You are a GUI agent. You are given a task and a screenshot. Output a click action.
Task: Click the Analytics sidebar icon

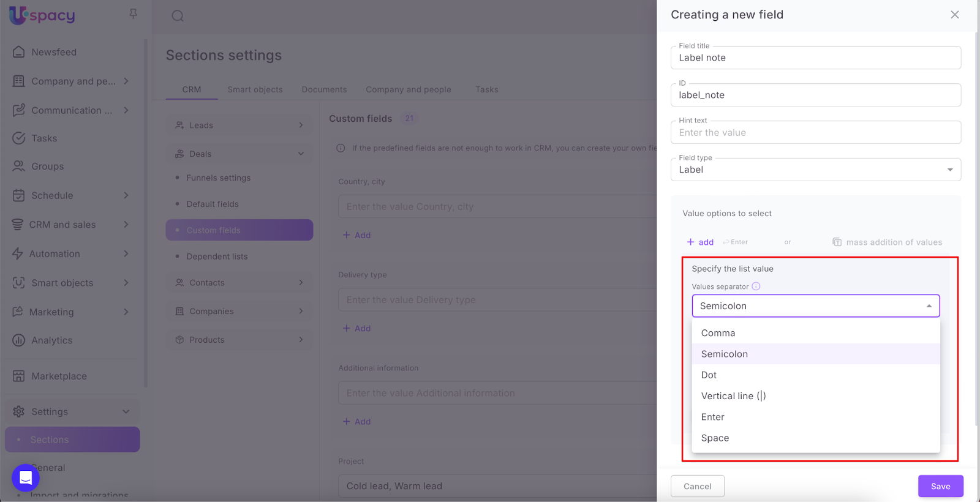[19, 340]
